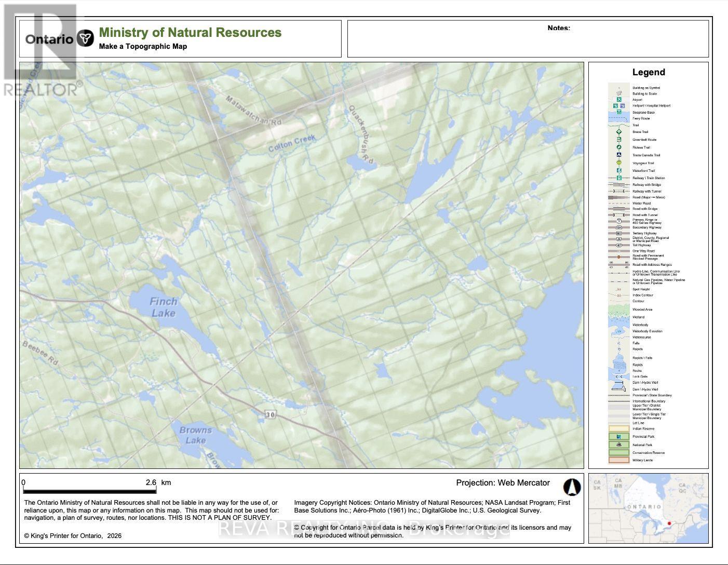This screenshot has width=728, height=565.
Task: Click the Trans Canada Trail legend icon
Action: click(618, 155)
